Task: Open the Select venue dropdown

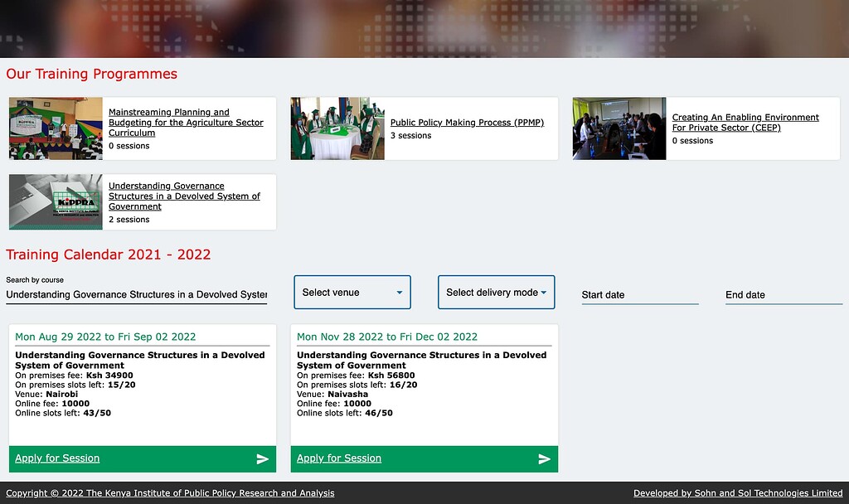Action: (352, 293)
